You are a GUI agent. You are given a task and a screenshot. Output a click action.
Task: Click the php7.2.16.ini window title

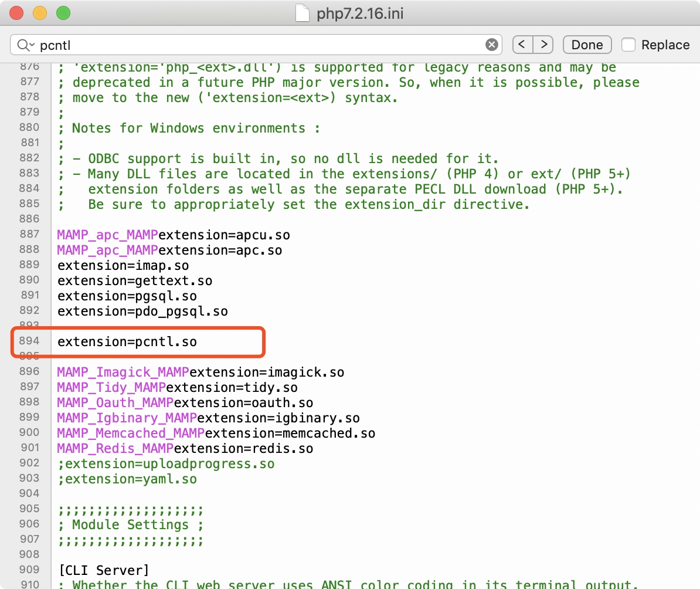pyautogui.click(x=360, y=13)
